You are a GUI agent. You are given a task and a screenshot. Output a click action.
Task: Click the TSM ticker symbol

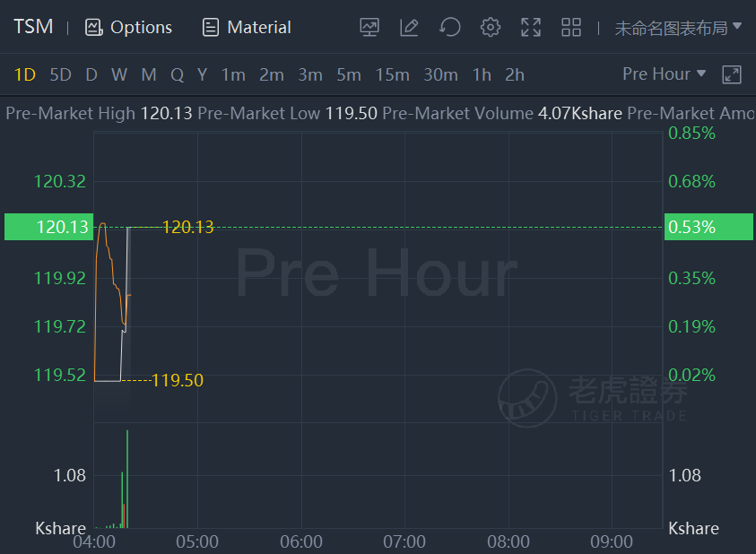click(33, 27)
